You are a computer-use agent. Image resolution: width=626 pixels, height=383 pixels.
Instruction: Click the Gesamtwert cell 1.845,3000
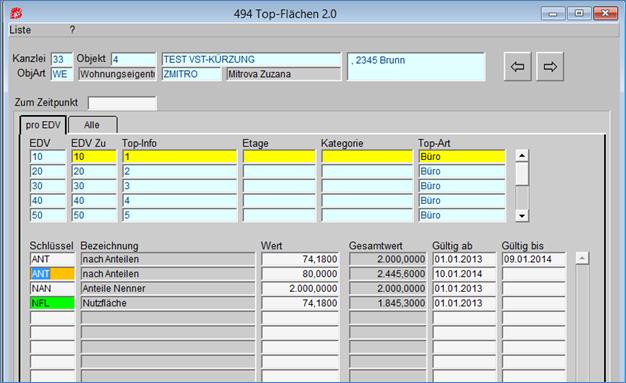pyautogui.click(x=388, y=303)
